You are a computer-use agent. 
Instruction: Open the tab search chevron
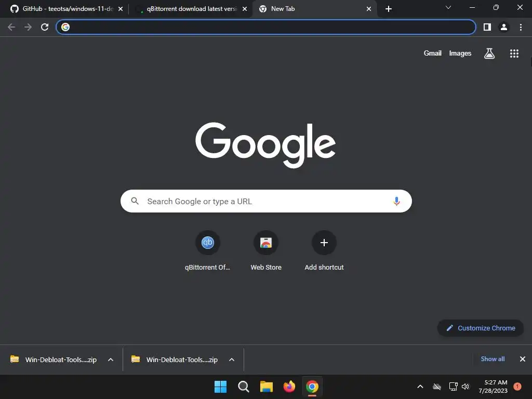tap(448, 7)
